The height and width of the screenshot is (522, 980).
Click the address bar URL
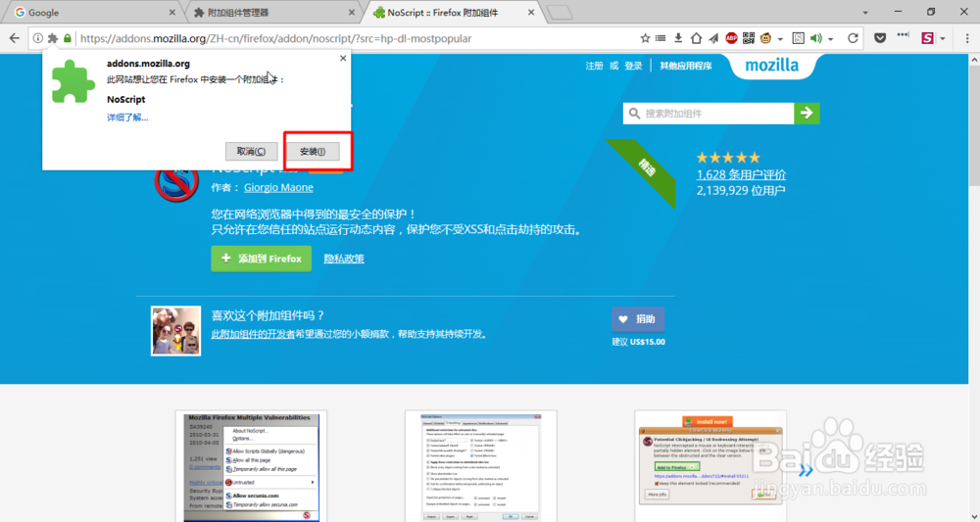click(275, 39)
